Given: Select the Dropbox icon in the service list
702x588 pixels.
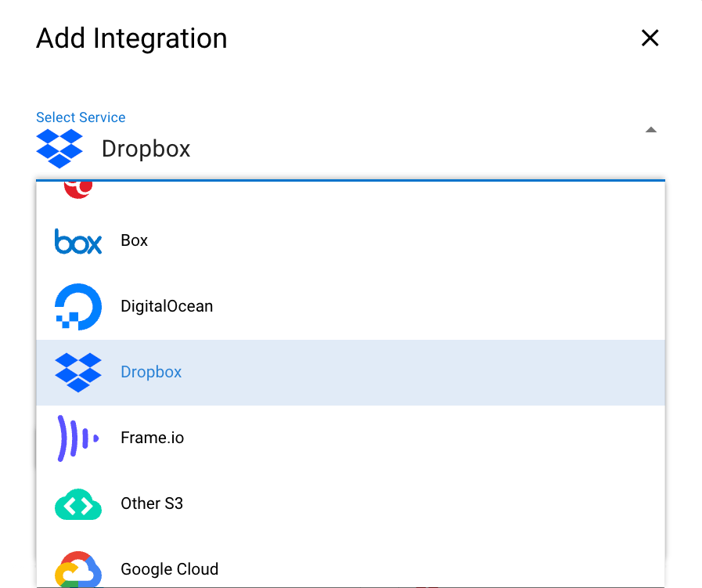Looking at the screenshot, I should (x=77, y=371).
